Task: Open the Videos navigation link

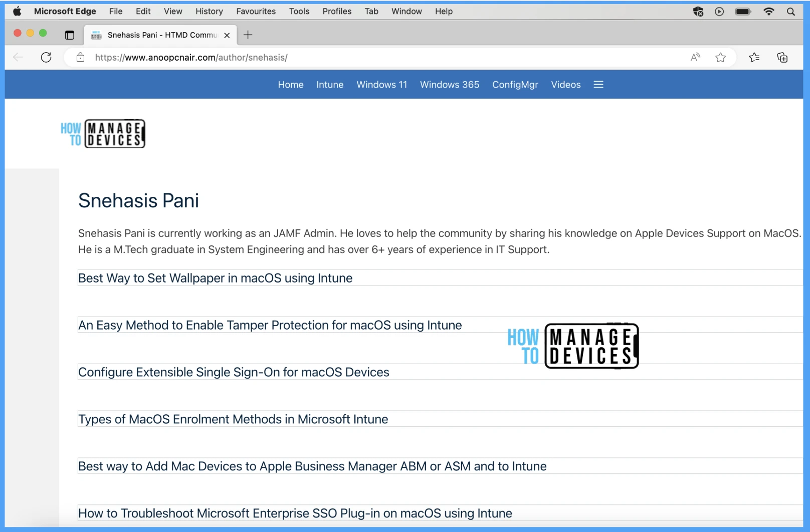Action: click(x=566, y=85)
